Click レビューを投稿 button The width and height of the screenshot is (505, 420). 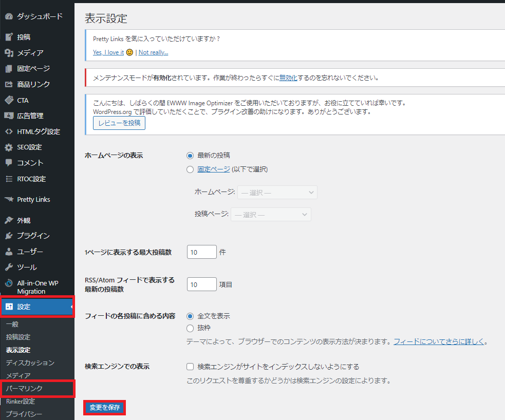coord(119,123)
